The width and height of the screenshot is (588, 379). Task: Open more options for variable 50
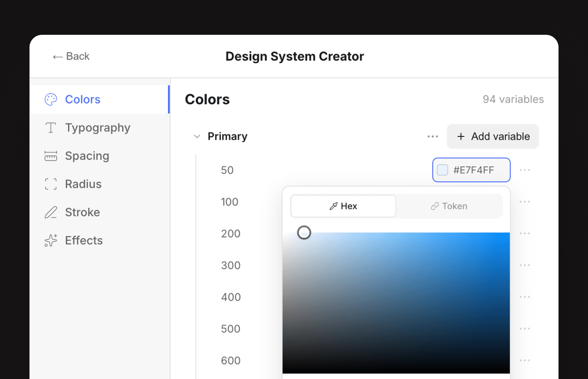point(525,170)
